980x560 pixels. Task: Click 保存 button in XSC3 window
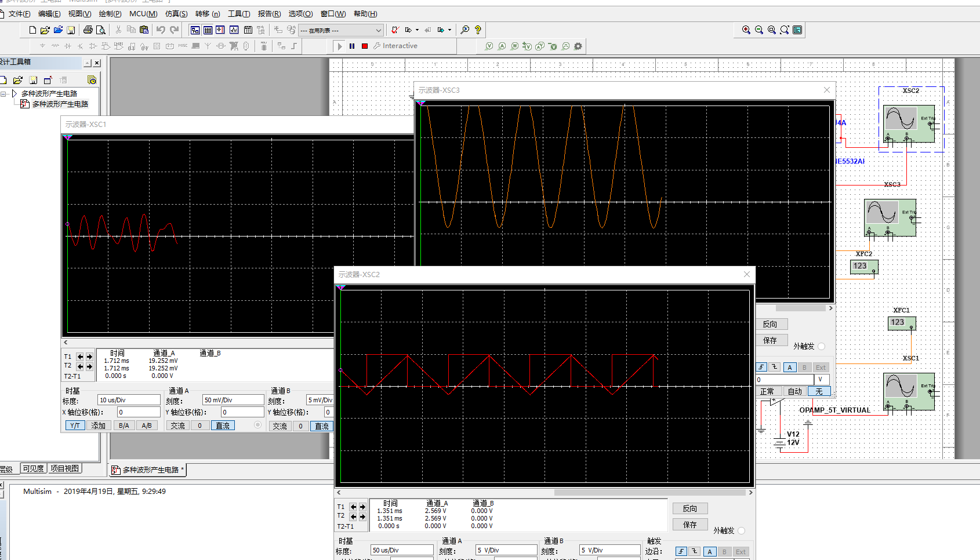(x=772, y=340)
